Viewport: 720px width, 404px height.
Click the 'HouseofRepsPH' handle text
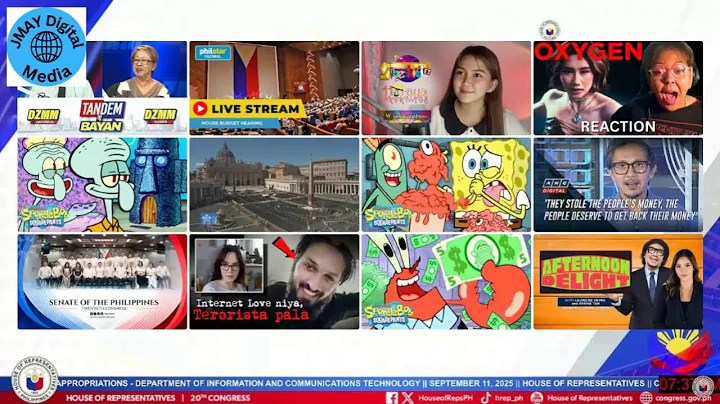445,398
